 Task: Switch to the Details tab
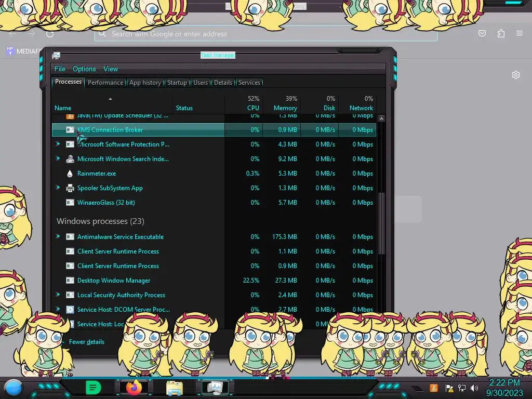(223, 83)
